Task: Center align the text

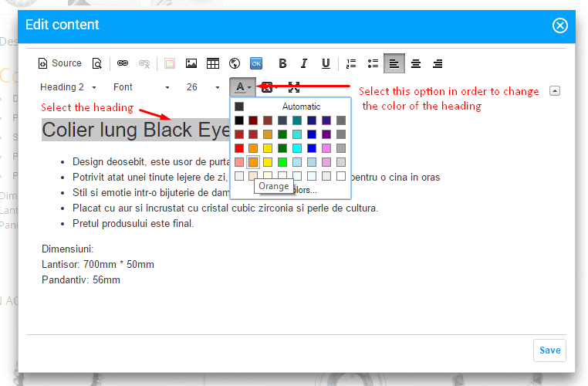Action: coord(416,63)
